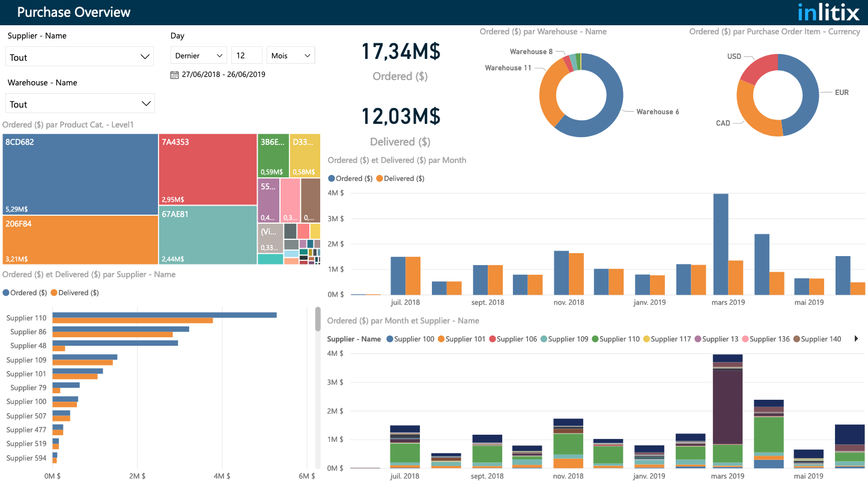This screenshot has width=868, height=487.
Task: Select Supplier 106 in the legend
Action: coord(513,339)
